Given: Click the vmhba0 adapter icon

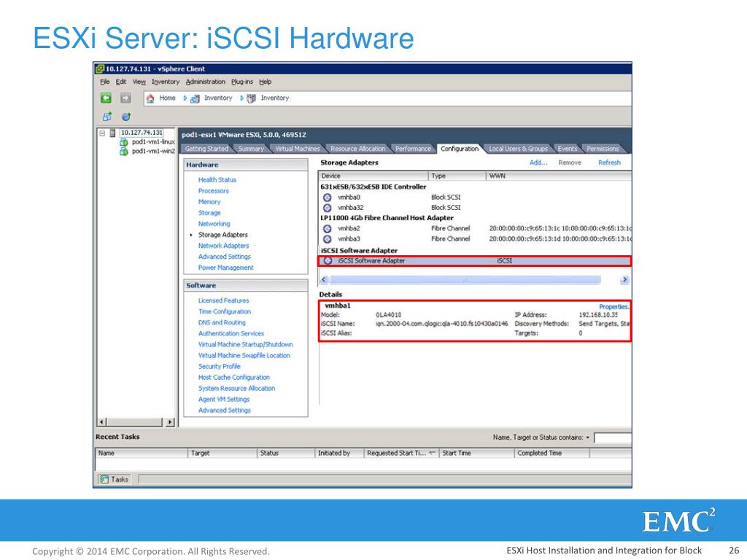Looking at the screenshot, I should coord(328,197).
